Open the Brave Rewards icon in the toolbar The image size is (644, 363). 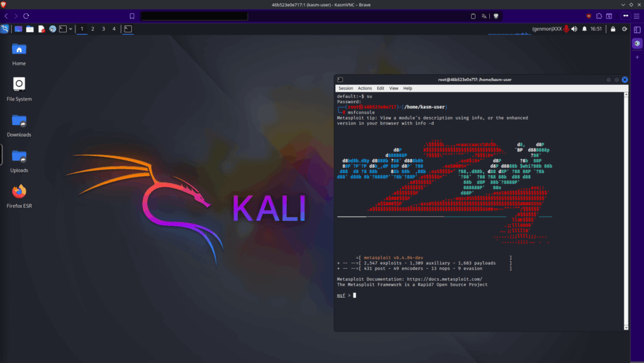coord(589,16)
